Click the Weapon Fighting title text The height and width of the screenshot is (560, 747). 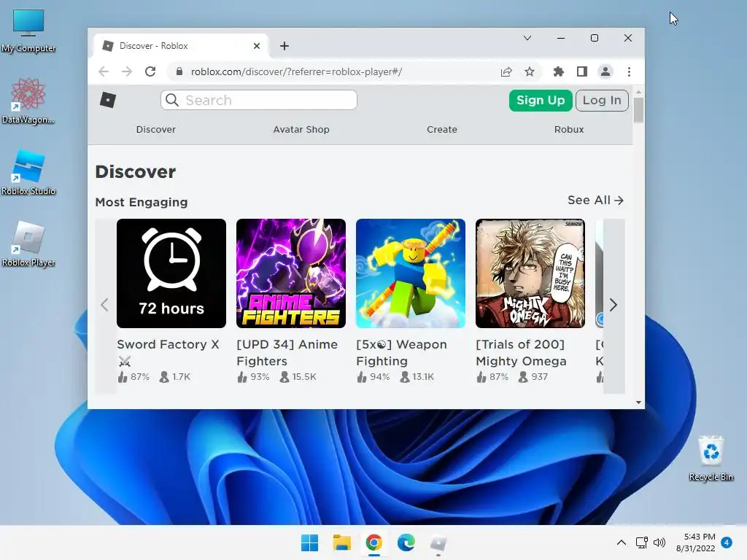[x=402, y=353]
